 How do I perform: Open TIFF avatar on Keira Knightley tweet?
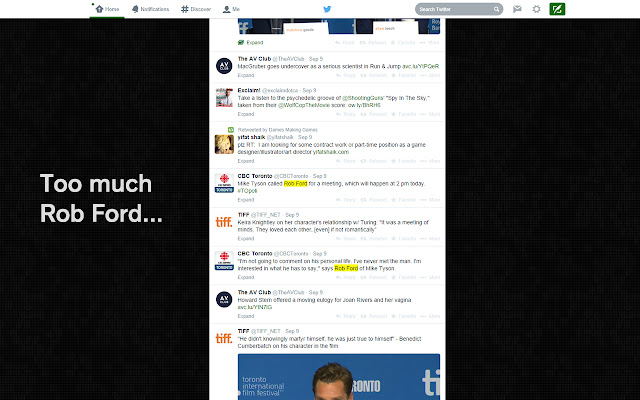tap(224, 222)
